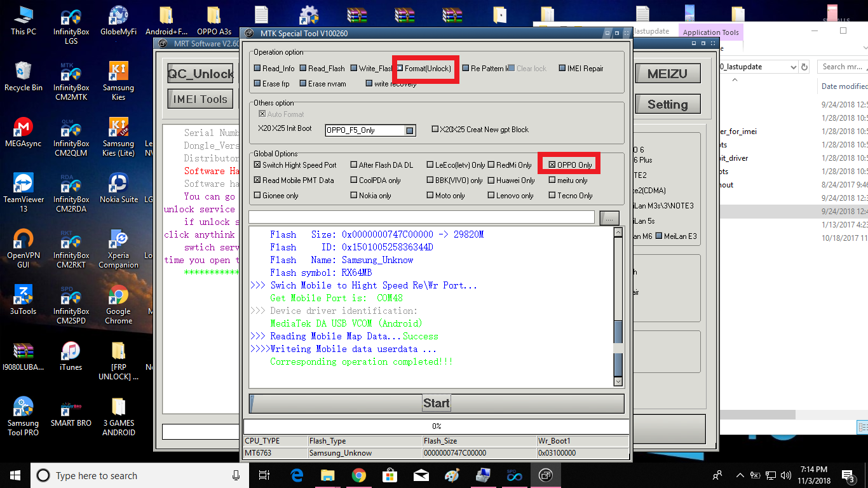Viewport: 868px width, 488px height.
Task: Open the Action Center notifications icon
Action: [848, 475]
